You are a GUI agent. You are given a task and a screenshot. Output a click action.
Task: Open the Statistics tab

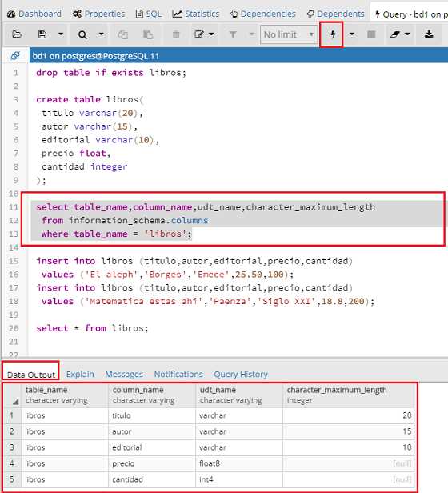point(195,14)
